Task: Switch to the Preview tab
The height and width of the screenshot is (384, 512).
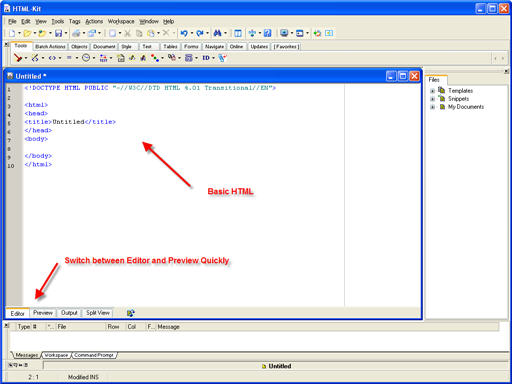Action: coord(43,313)
